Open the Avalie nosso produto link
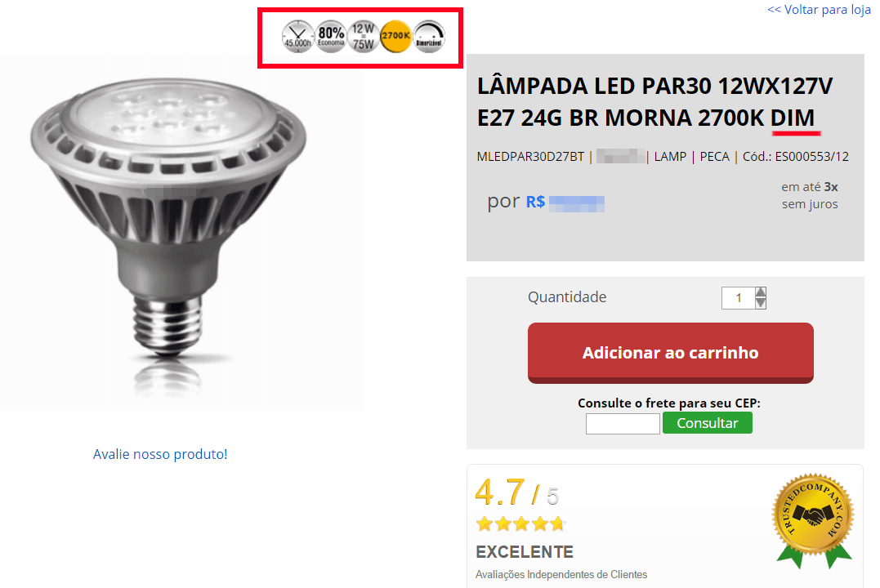Image resolution: width=880 pixels, height=588 pixels. point(160,454)
